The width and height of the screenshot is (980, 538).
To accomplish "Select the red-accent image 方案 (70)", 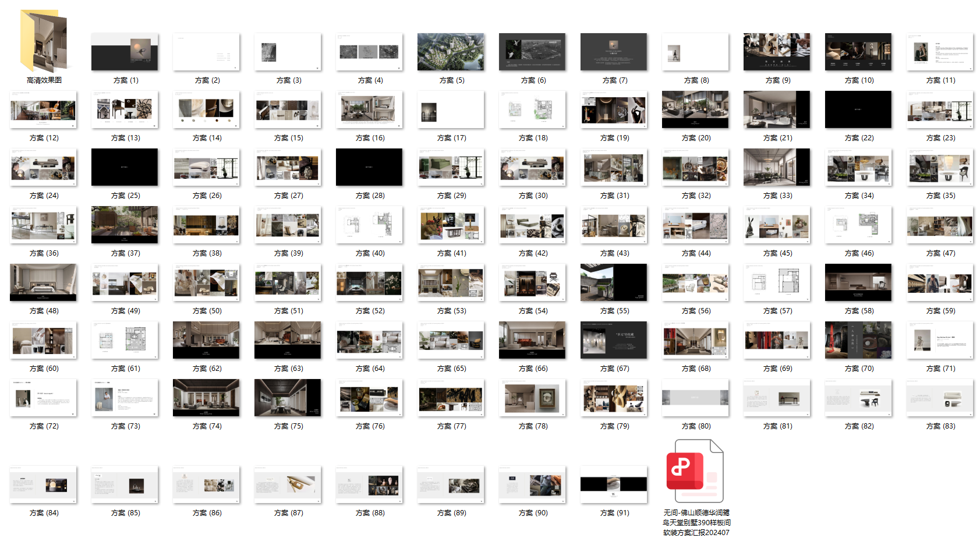I will pyautogui.click(x=858, y=340).
